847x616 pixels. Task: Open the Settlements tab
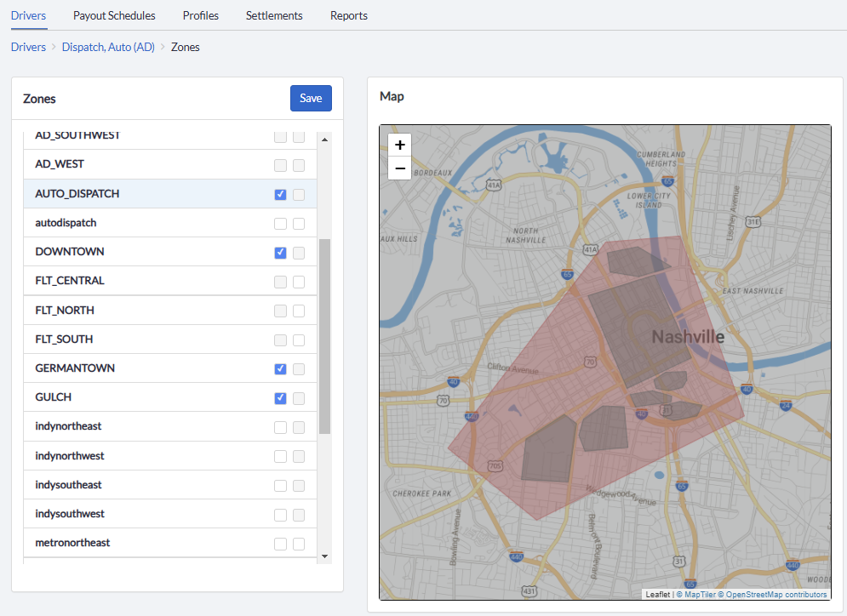pos(273,15)
